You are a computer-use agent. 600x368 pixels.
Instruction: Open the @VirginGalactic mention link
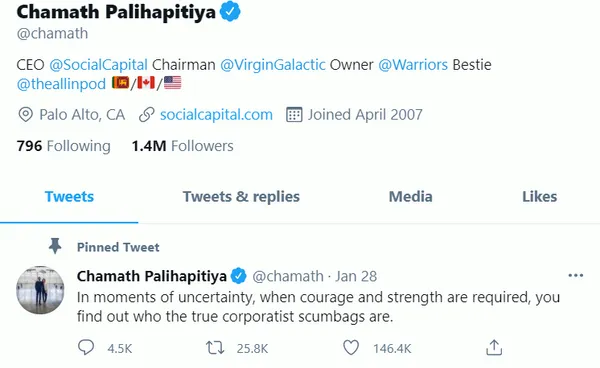click(x=273, y=65)
